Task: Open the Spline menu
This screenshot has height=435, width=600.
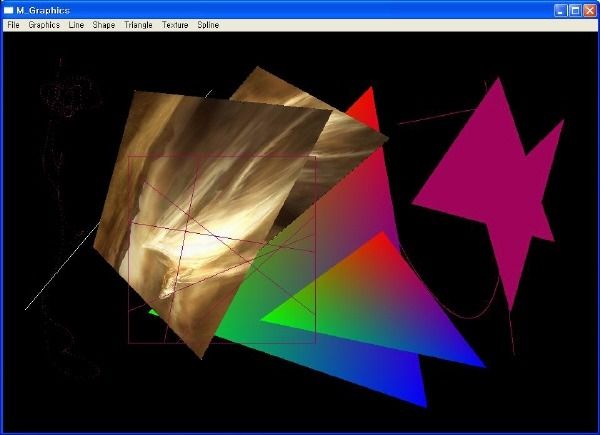Action: point(208,25)
